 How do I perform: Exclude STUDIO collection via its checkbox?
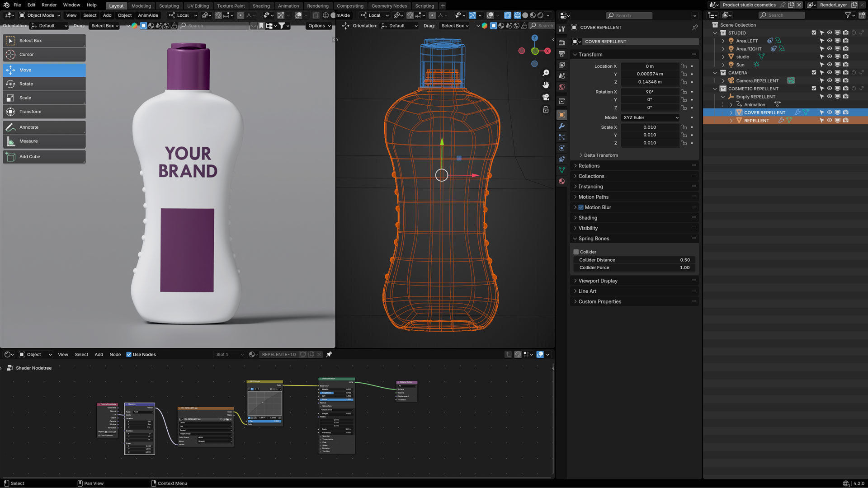(x=814, y=33)
